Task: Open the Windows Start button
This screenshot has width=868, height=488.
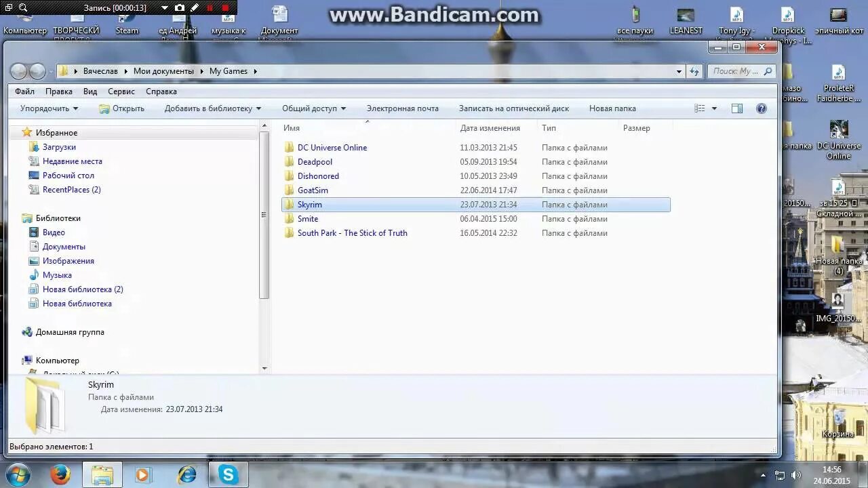Action: (x=18, y=474)
